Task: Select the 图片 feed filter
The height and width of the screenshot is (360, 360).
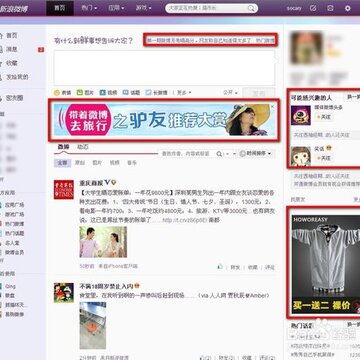Action: (x=97, y=163)
